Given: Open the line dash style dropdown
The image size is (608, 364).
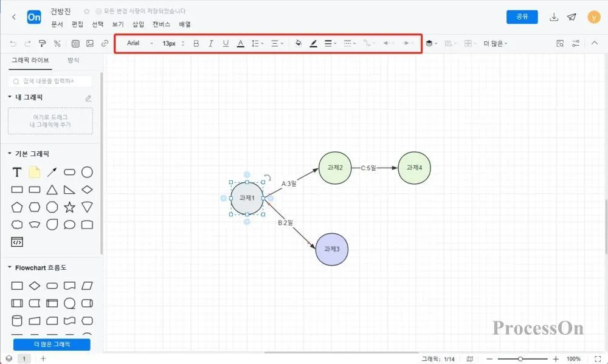Looking at the screenshot, I should [x=350, y=43].
